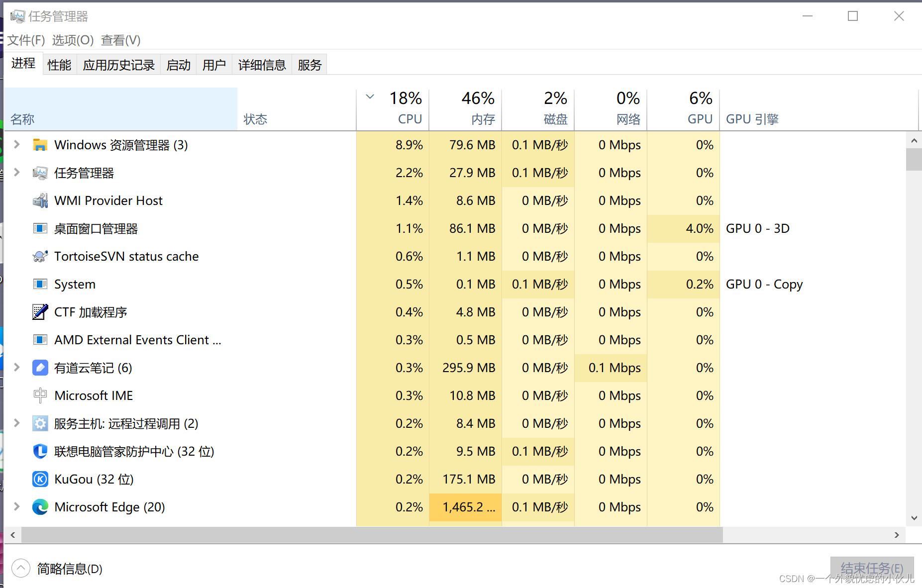Click the Microsoft Edge browser icon
Image resolution: width=922 pixels, height=588 pixels.
[x=40, y=507]
